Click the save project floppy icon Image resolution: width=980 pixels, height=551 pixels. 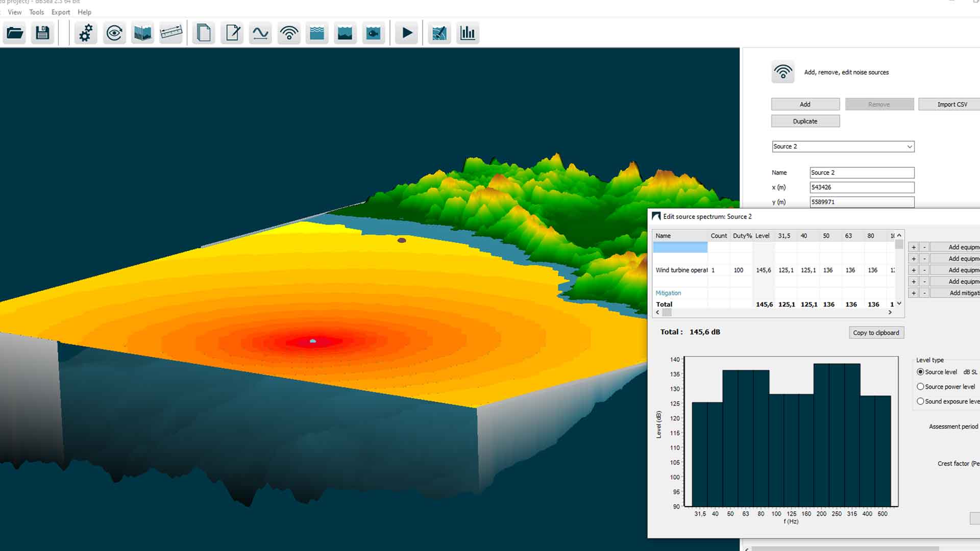click(x=42, y=33)
